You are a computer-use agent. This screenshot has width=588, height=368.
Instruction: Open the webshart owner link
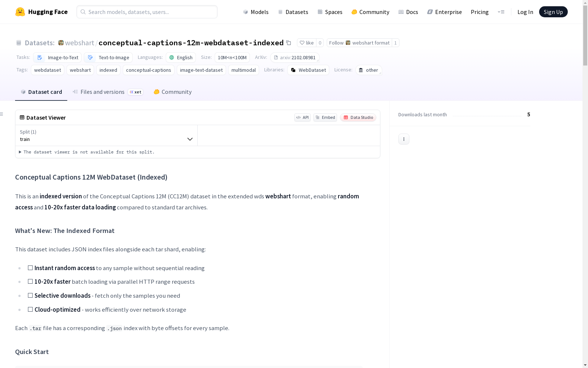click(x=80, y=43)
